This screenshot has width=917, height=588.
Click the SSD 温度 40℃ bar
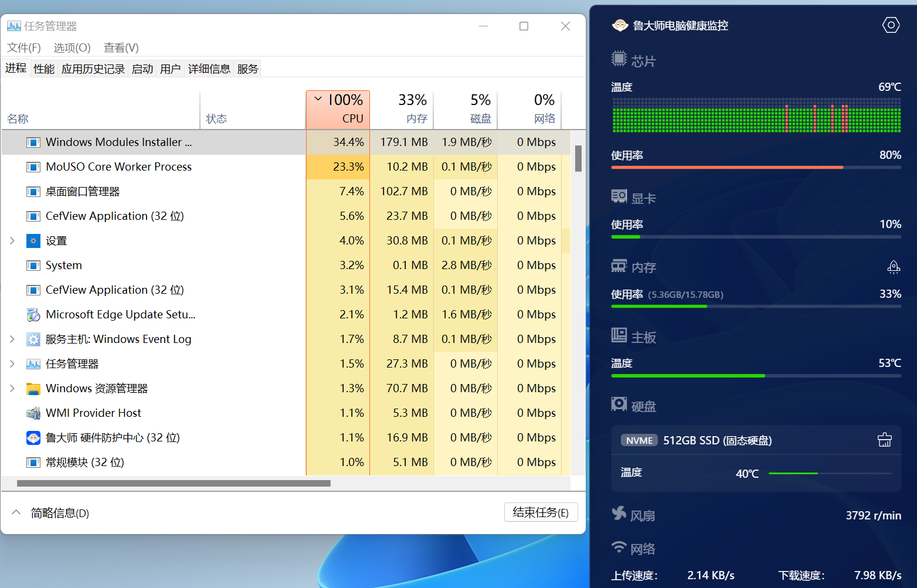(830, 473)
